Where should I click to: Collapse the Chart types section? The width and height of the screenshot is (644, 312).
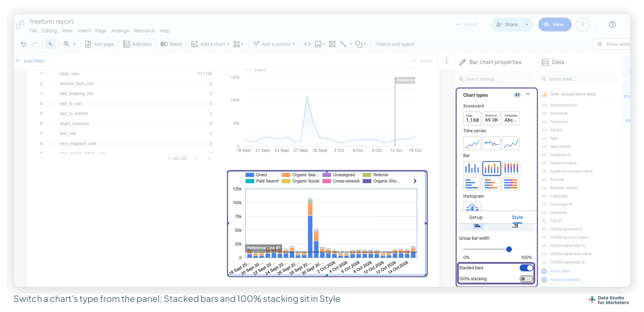(528, 94)
